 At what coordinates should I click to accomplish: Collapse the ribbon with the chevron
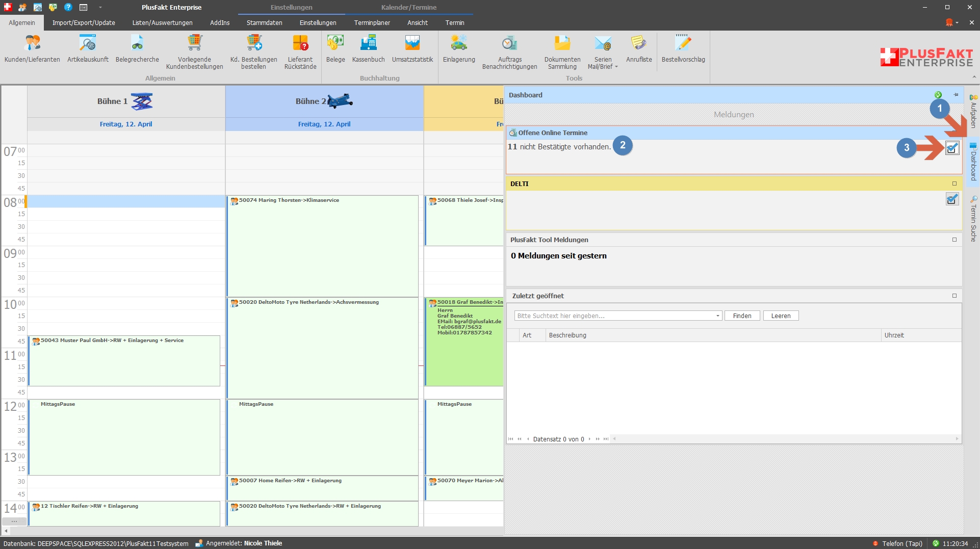974,77
